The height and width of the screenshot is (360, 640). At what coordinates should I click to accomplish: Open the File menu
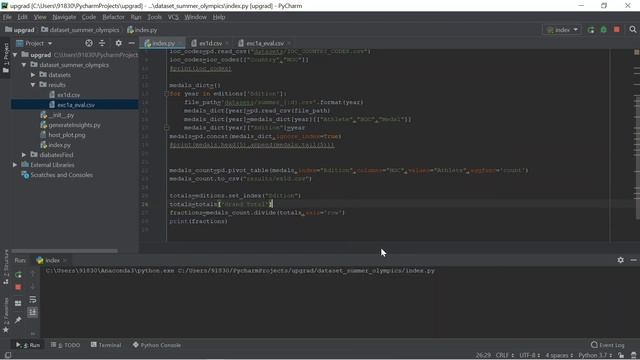(7, 17)
